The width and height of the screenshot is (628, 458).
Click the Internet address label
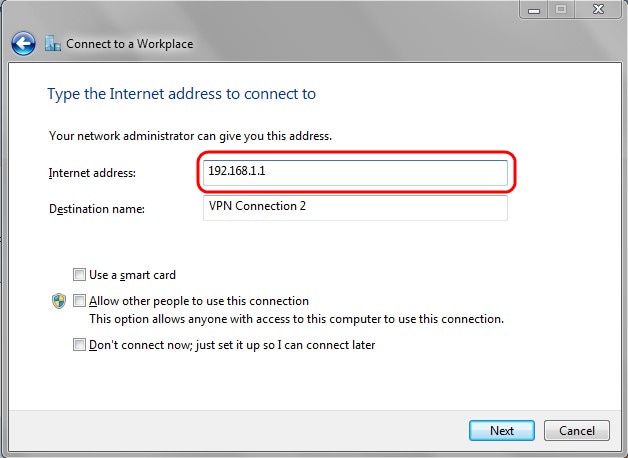pos(92,173)
